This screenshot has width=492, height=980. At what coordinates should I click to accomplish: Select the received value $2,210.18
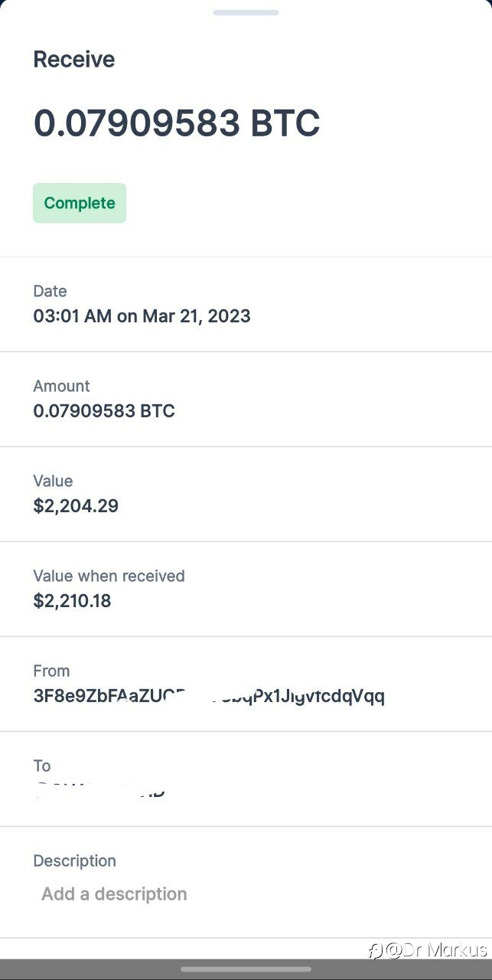[x=72, y=601]
